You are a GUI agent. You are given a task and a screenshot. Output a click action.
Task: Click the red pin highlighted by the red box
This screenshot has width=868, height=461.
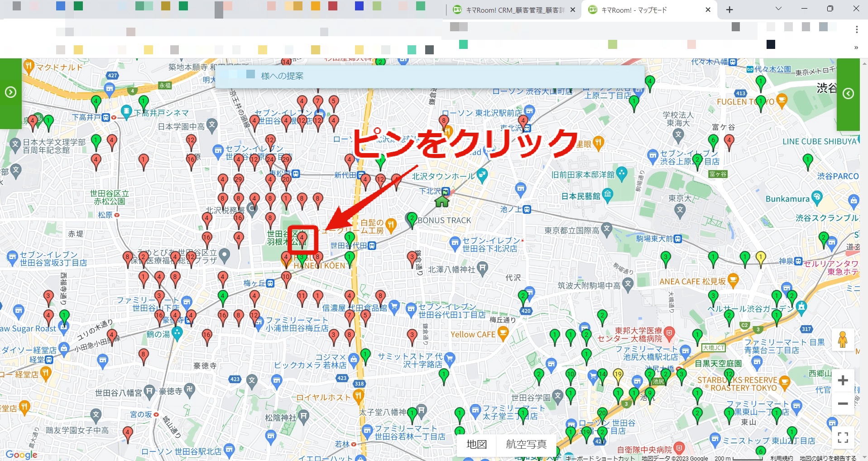coord(302,239)
